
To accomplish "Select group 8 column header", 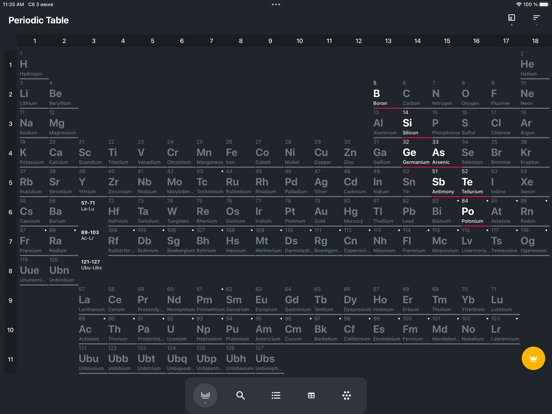I will tap(241, 41).
